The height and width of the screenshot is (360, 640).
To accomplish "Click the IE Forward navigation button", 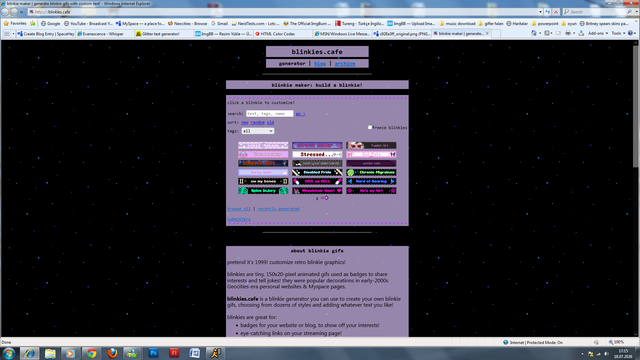I will pyautogui.click(x=15, y=12).
